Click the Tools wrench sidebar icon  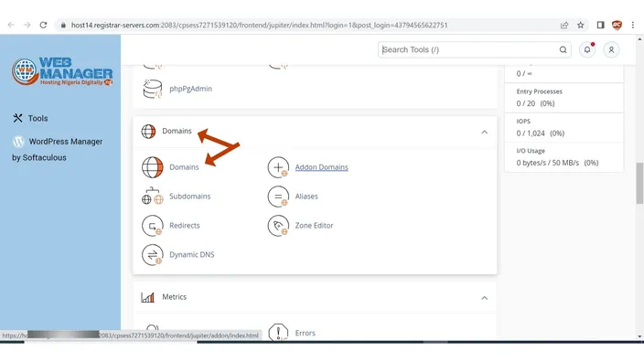tap(17, 118)
